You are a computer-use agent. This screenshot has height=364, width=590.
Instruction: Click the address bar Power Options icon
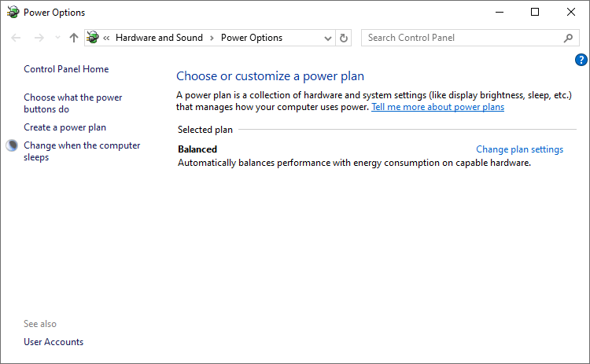coord(93,38)
